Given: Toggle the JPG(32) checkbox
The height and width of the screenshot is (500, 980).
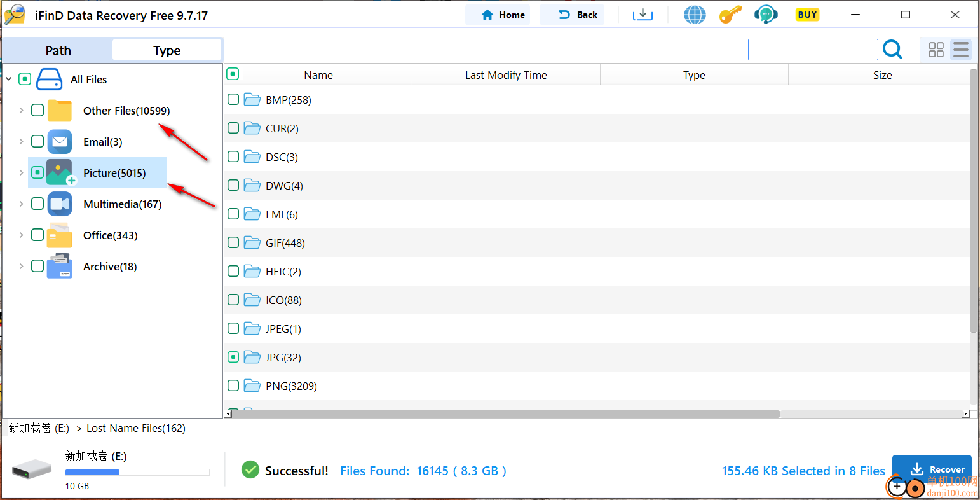Looking at the screenshot, I should (x=233, y=357).
